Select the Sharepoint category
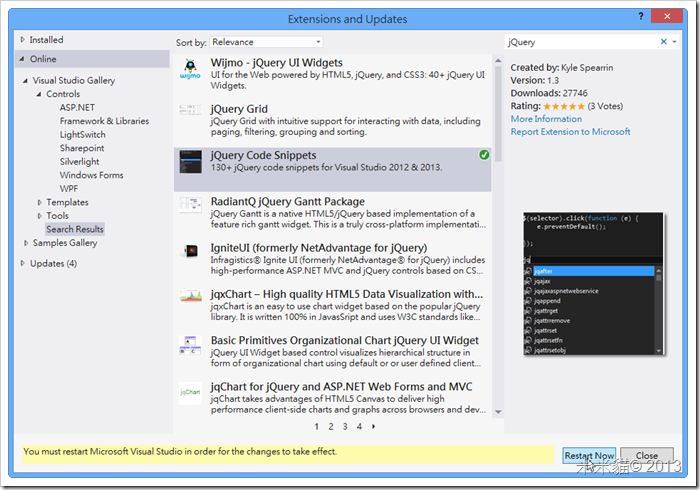This screenshot has width=700, height=490. point(82,148)
